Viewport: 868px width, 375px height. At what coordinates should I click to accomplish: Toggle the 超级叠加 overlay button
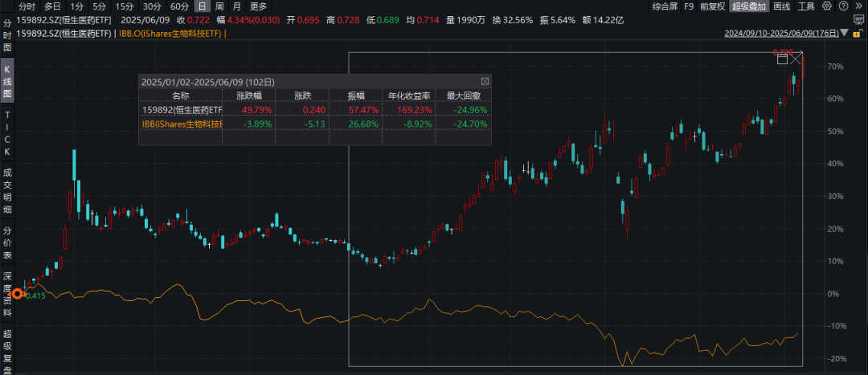pos(749,6)
